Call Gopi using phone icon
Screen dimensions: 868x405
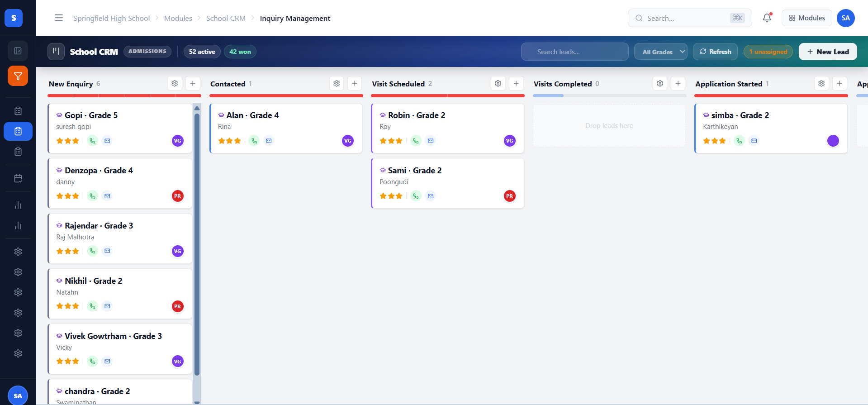pyautogui.click(x=92, y=141)
